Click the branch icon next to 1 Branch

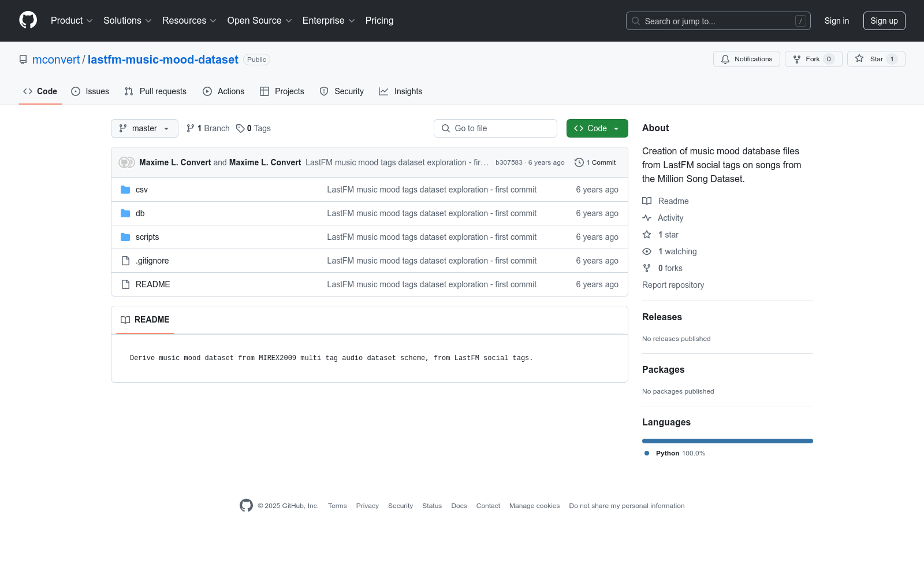(x=191, y=128)
